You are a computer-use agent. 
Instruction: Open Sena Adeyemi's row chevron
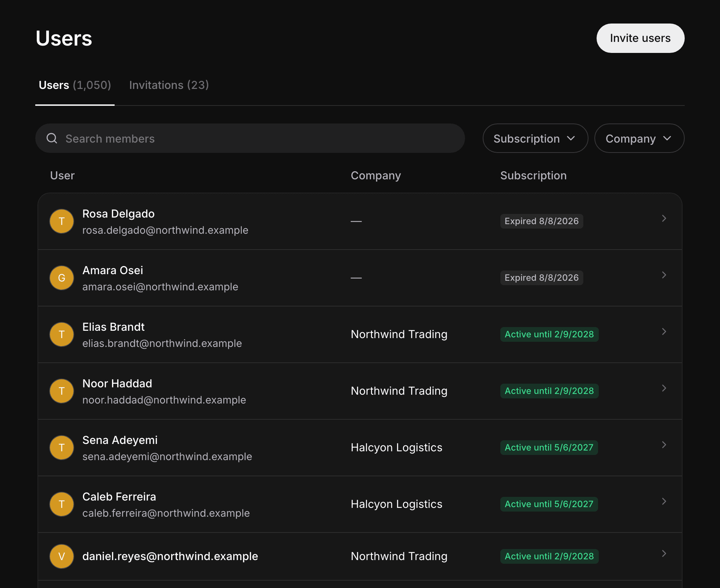[x=664, y=445]
